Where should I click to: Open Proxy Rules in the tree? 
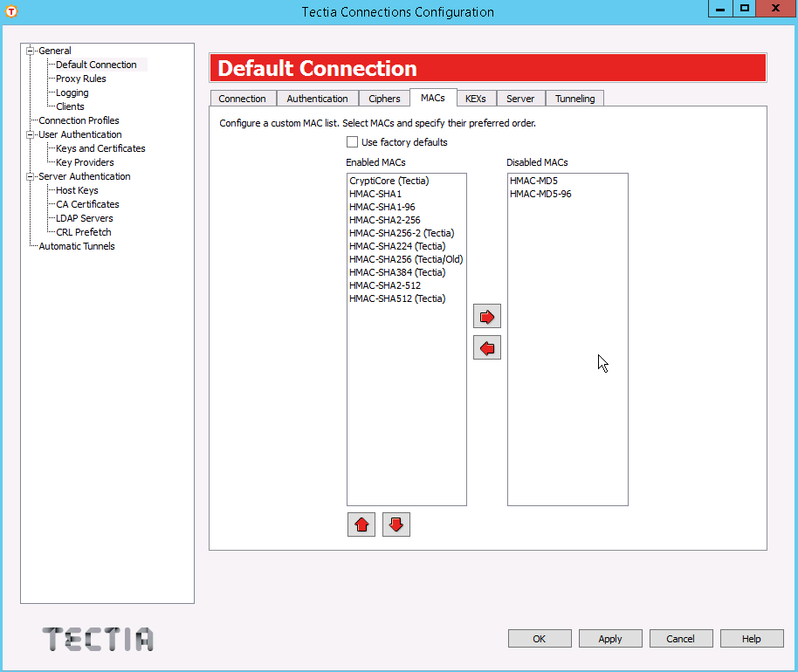(81, 79)
